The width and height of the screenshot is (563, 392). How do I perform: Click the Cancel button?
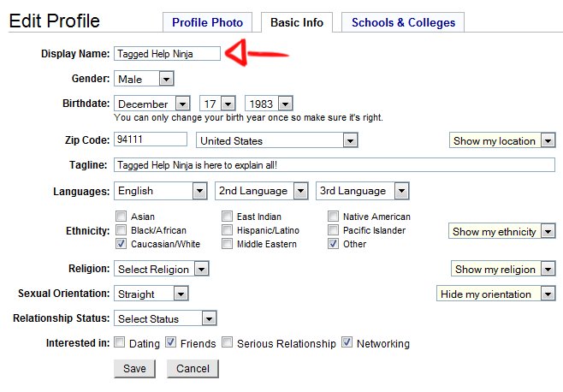(193, 369)
